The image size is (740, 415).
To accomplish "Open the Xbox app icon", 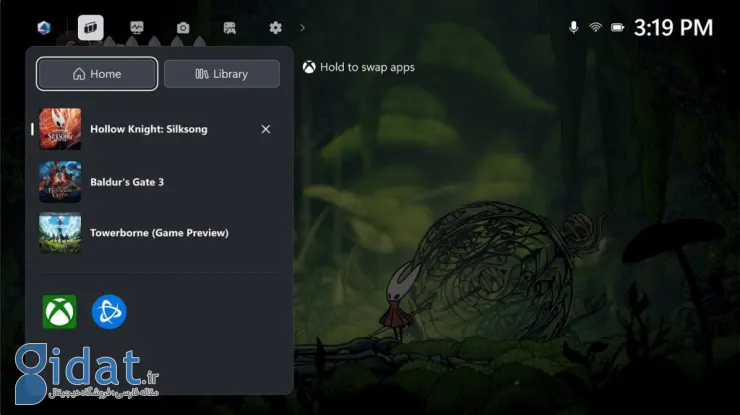I will pos(59,312).
